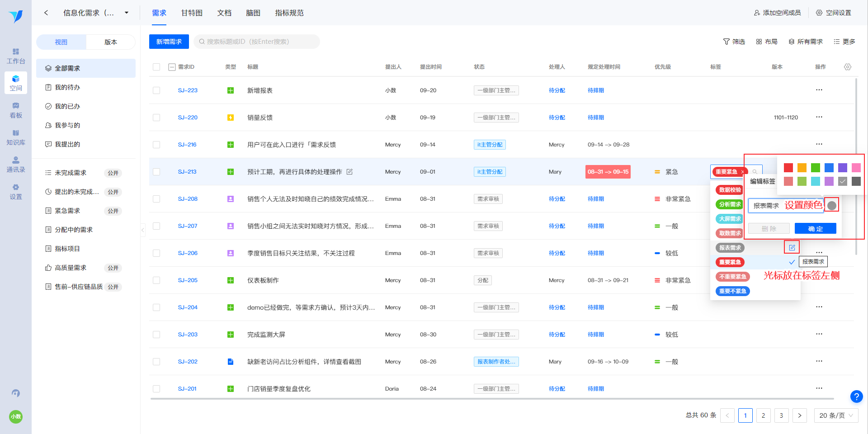Open the 所有需求 requirement type dropdown
This screenshot has width=868, height=434.
(805, 42)
